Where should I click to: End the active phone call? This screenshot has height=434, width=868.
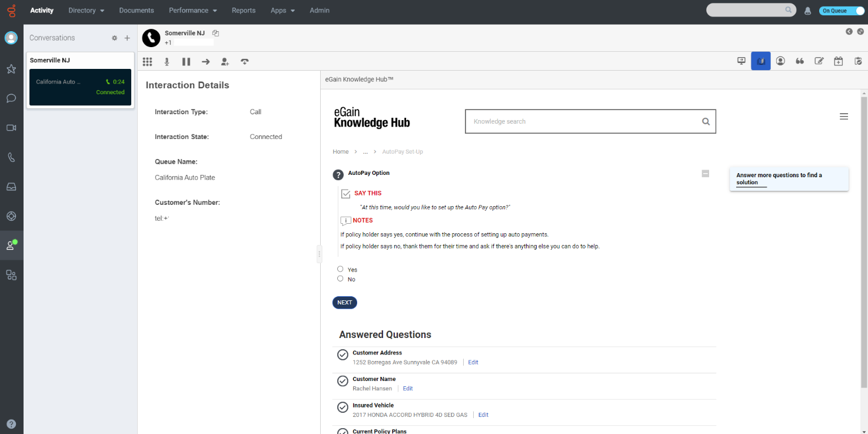click(x=244, y=61)
